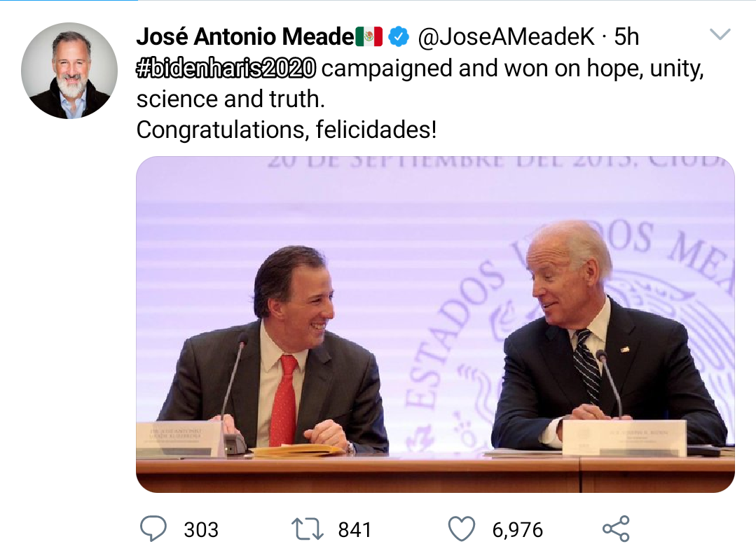
Task: Click the Mexican flag emoji beside the name
Action: pyautogui.click(x=369, y=36)
